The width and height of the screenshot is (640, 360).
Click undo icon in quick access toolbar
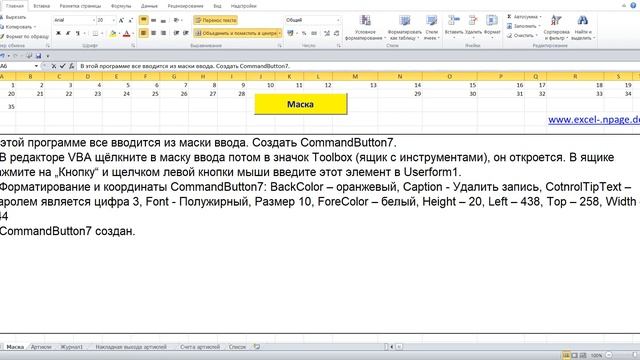click(x=2, y=56)
